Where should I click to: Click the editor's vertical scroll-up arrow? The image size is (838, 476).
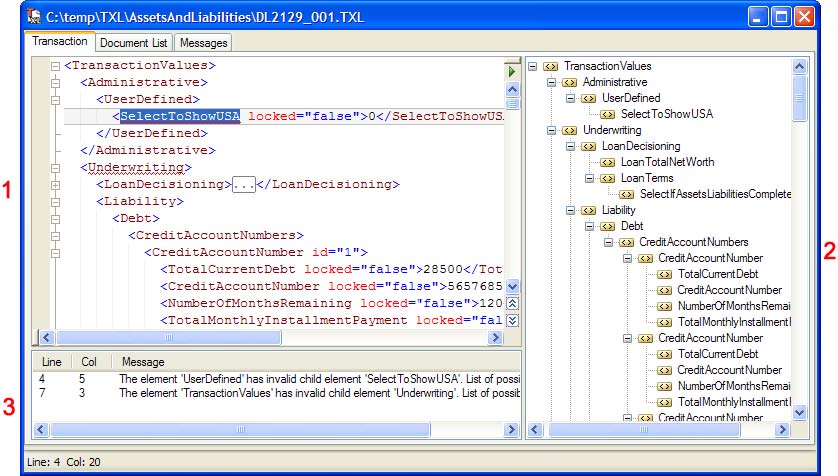(x=512, y=89)
